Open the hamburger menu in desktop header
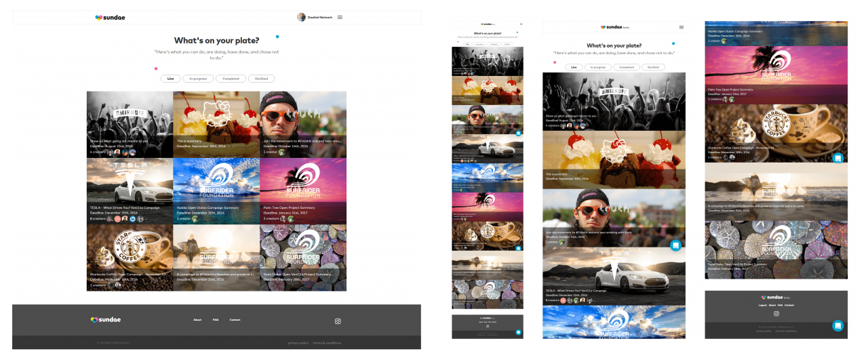The image size is (868, 360). tap(340, 18)
